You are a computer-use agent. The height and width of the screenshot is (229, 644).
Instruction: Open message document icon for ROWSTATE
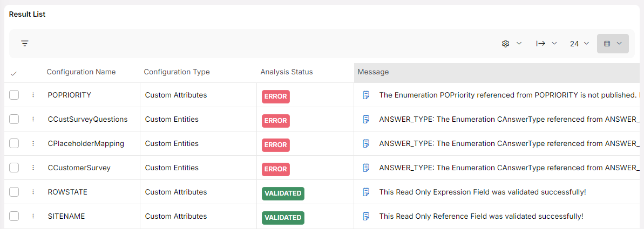[366, 192]
